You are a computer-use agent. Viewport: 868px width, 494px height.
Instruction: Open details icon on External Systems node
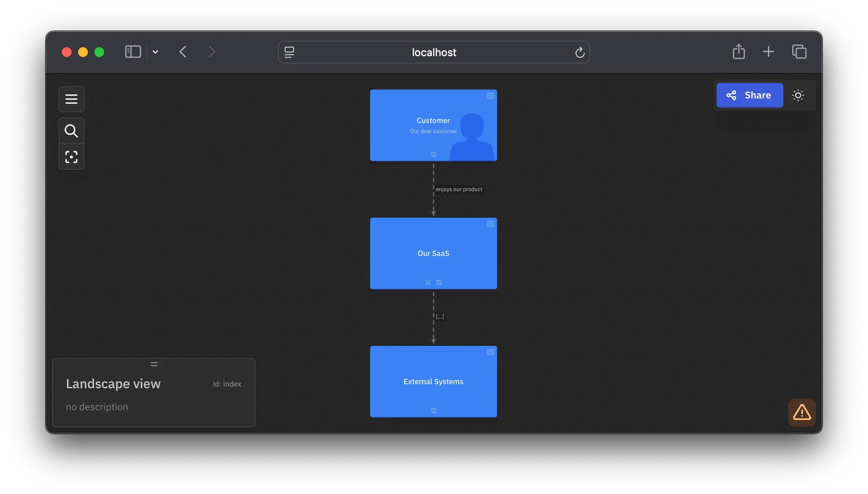[x=491, y=352]
